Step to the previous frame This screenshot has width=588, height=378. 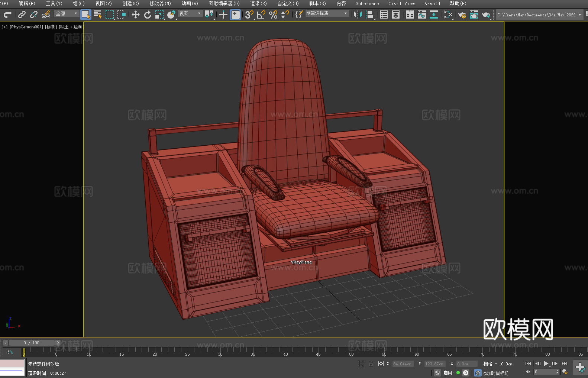click(537, 364)
